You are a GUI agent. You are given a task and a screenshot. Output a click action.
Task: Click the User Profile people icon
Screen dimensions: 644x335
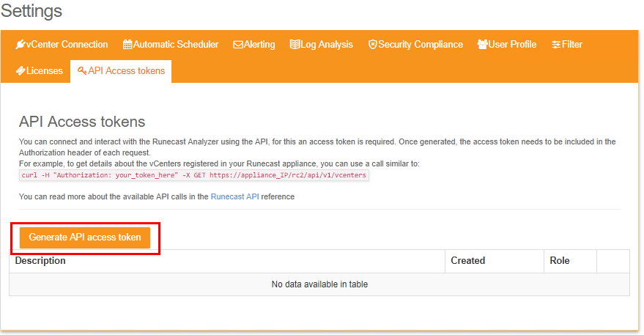(482, 45)
